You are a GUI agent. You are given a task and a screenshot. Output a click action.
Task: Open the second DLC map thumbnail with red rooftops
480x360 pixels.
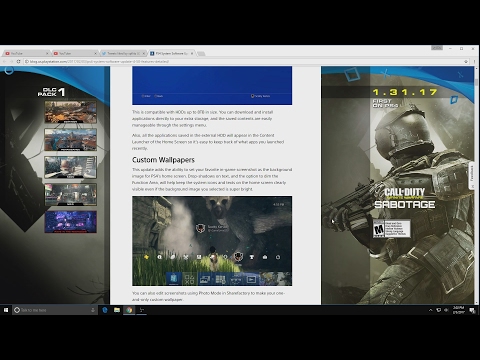pos(71,140)
